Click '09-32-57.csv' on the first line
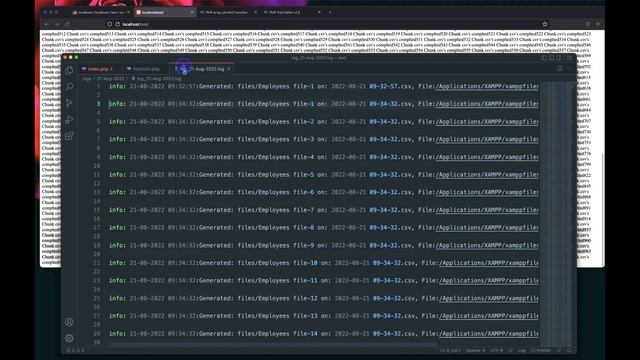Viewport: 640px width, 360px height. pyautogui.click(x=391, y=87)
